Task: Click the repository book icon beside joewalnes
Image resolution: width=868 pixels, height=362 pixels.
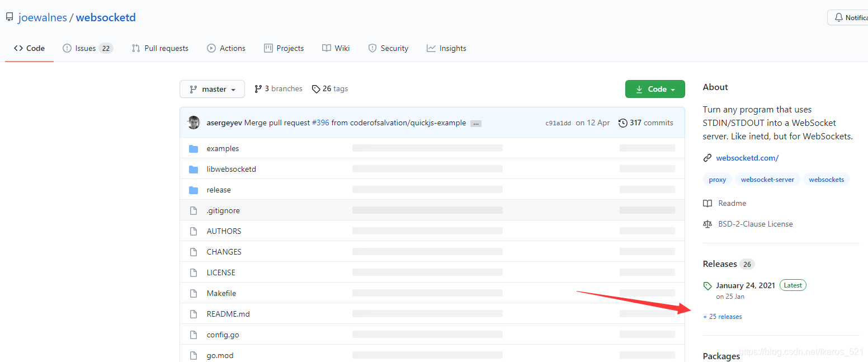Action: point(10,17)
